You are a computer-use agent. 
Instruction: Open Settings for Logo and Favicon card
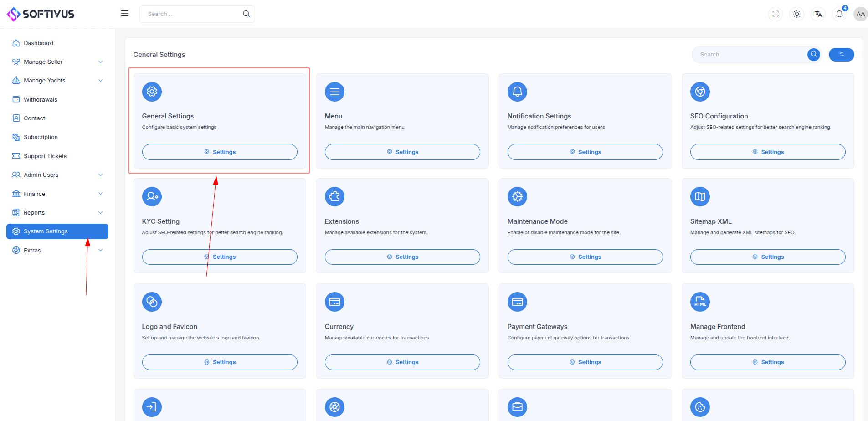tap(220, 362)
